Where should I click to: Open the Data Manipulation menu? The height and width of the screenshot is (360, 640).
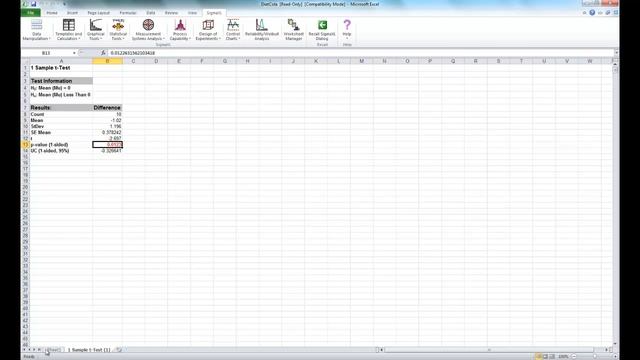36,30
